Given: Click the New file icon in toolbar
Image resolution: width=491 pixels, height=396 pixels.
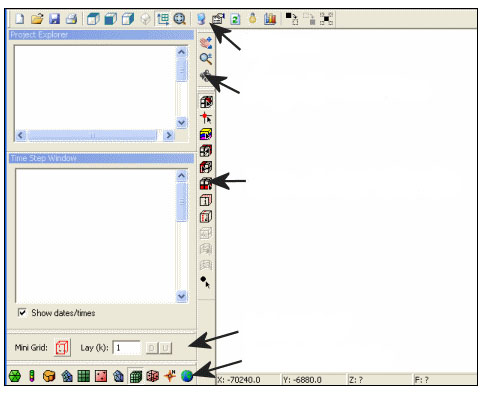Looking at the screenshot, I should [x=20, y=18].
